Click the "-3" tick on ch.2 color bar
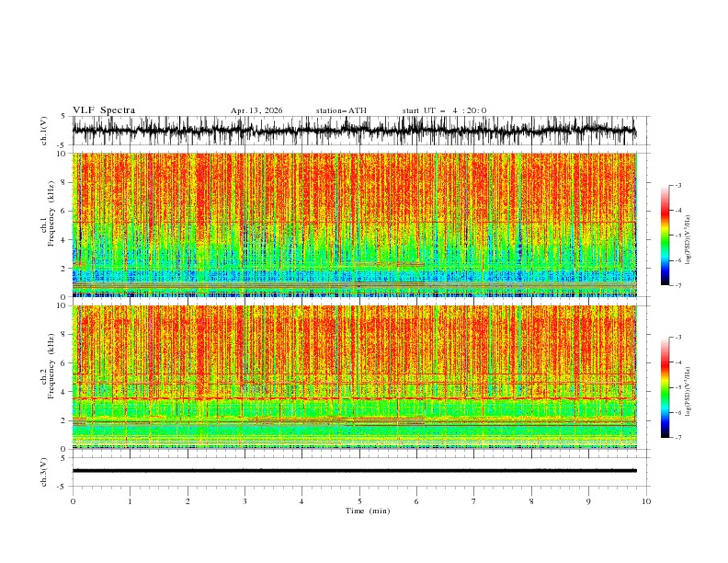This screenshot has height=563, width=728. pyautogui.click(x=678, y=338)
